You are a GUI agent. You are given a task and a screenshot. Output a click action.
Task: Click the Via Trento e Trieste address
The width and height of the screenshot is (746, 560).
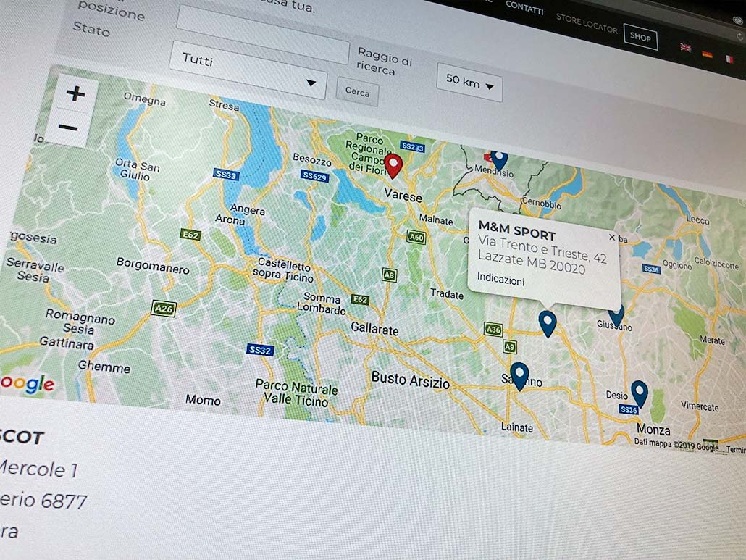click(542, 250)
